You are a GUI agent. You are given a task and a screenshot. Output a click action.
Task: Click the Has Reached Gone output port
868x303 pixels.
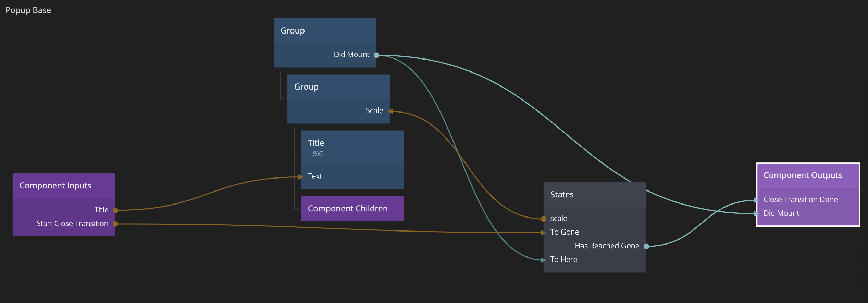tap(646, 246)
